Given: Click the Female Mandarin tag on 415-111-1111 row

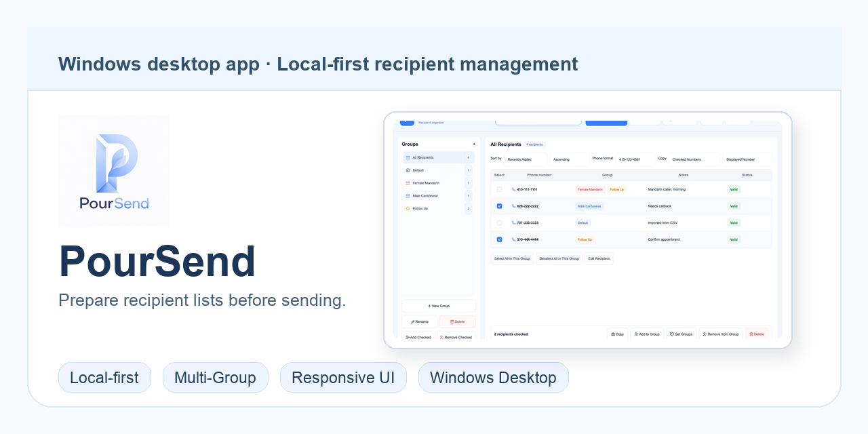Looking at the screenshot, I should (x=590, y=189).
